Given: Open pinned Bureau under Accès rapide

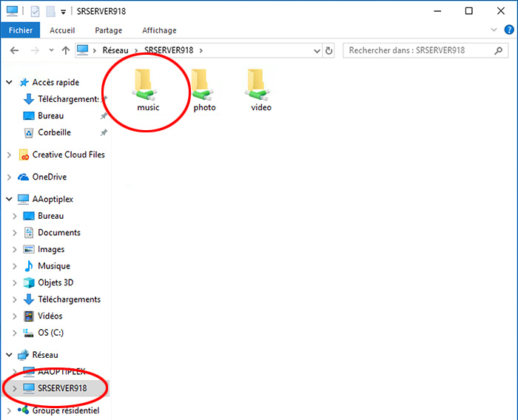Looking at the screenshot, I should coord(50,116).
